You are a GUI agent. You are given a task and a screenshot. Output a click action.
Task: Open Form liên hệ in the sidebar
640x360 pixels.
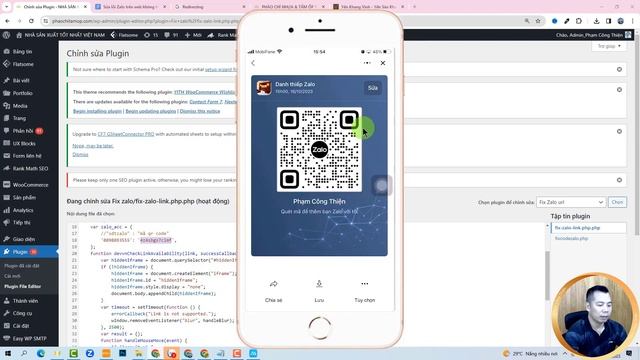[27, 156]
